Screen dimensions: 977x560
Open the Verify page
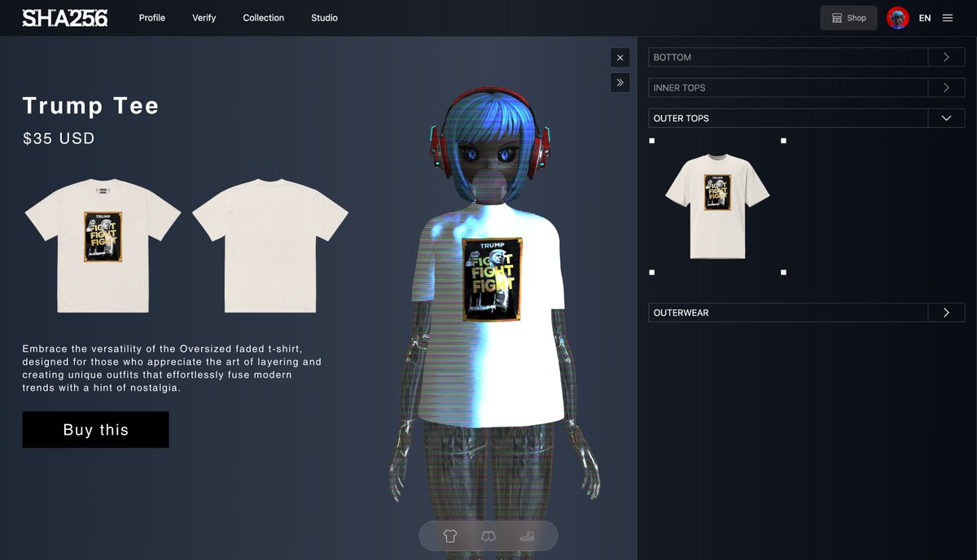click(204, 17)
